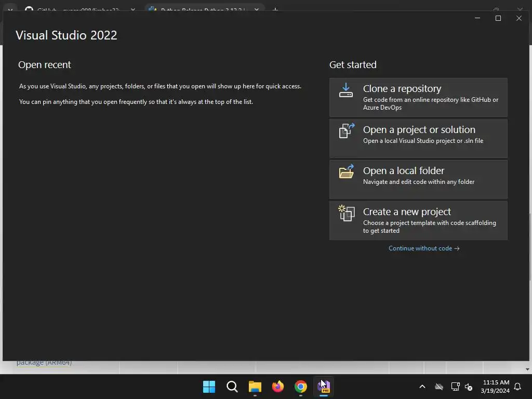Viewport: 532px width, 399px height.
Task: Close the Visual Studio 2022 window
Action: [x=519, y=18]
